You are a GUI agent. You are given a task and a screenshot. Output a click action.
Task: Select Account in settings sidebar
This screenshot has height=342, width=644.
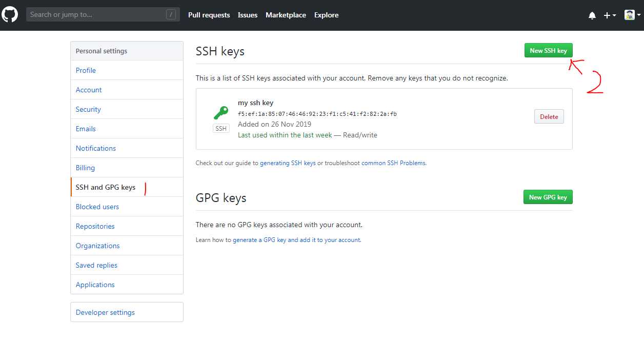click(127, 90)
